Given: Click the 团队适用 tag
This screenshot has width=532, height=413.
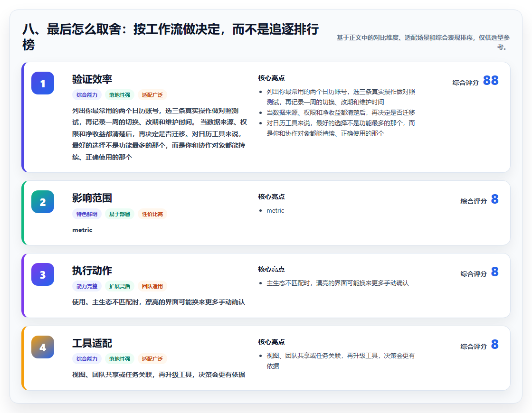Looking at the screenshot, I should click(152, 286).
